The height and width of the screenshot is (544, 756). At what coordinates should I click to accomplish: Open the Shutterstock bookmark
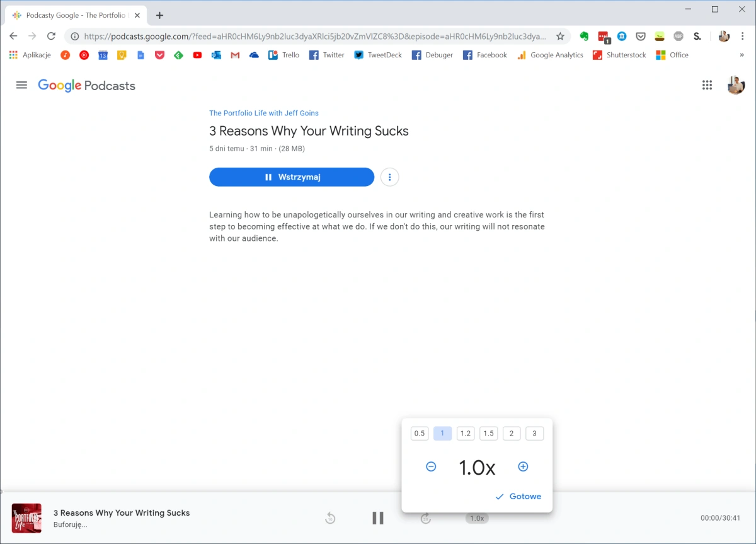click(x=619, y=55)
